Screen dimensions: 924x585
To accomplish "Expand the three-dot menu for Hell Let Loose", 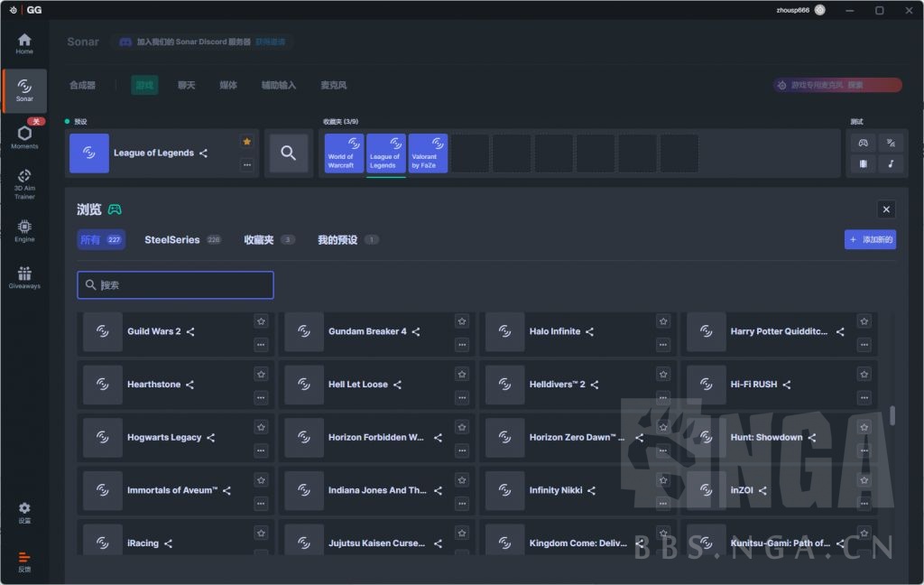I will pyautogui.click(x=462, y=397).
